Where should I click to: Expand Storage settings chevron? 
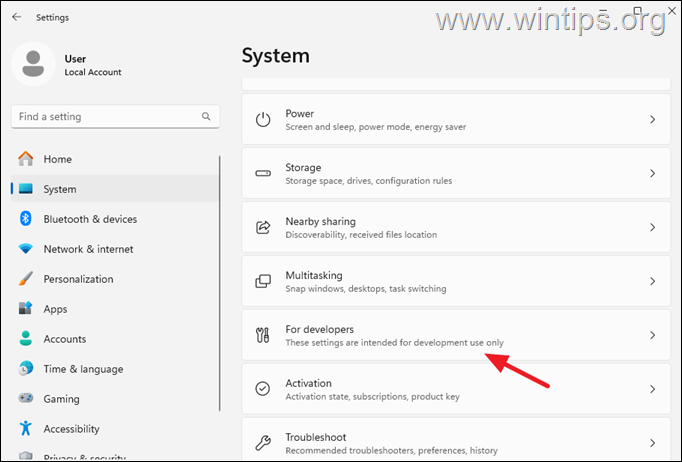click(x=652, y=173)
